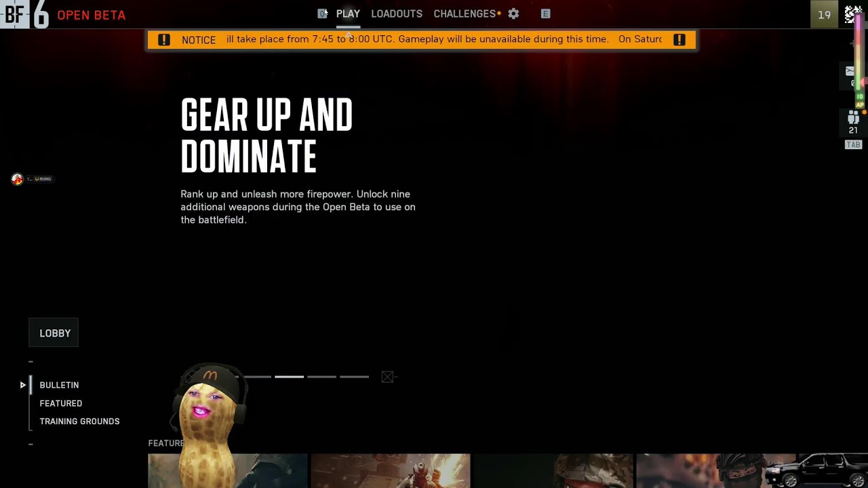
Task: Click the warning icon at the banner's right end
Action: point(679,40)
